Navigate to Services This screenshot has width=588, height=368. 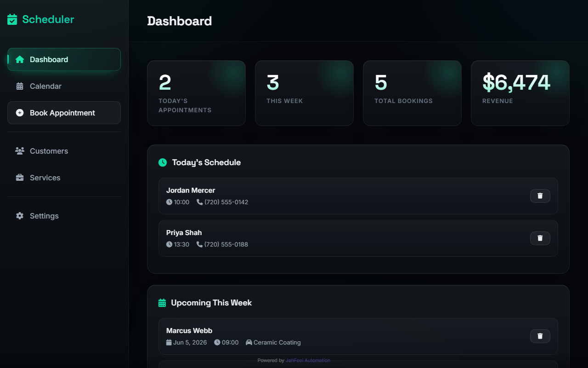point(64,178)
